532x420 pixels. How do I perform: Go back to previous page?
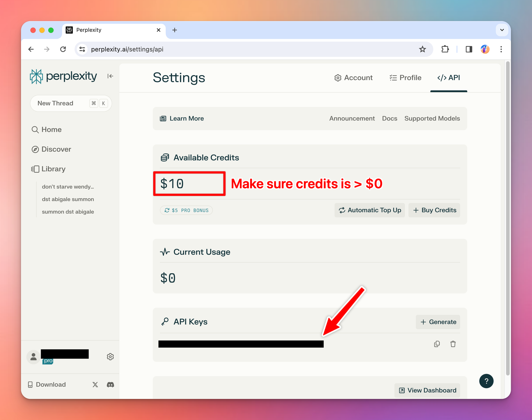31,49
